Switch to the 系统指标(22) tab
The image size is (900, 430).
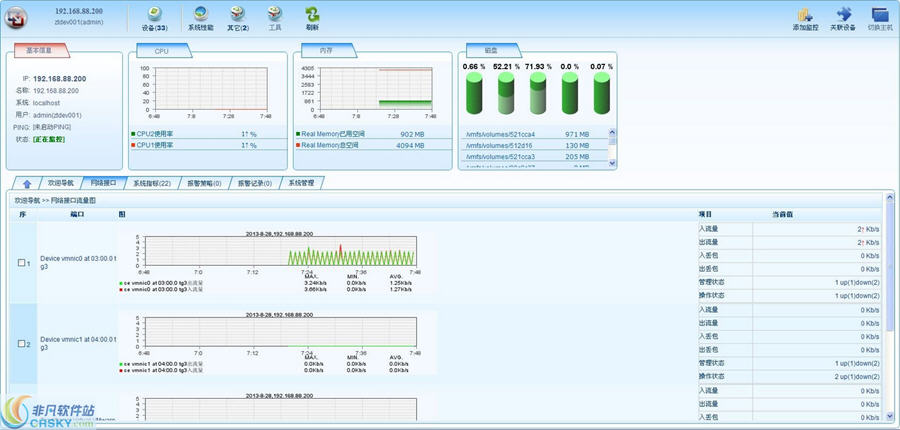tap(152, 183)
